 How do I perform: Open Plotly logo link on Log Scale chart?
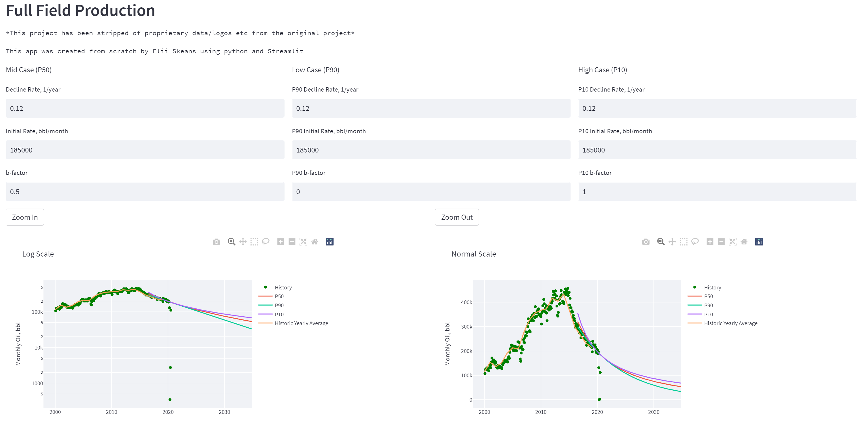coord(330,242)
